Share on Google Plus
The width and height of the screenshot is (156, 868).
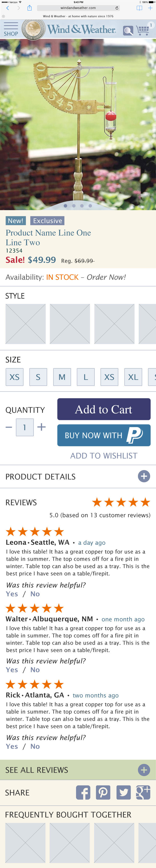click(143, 793)
